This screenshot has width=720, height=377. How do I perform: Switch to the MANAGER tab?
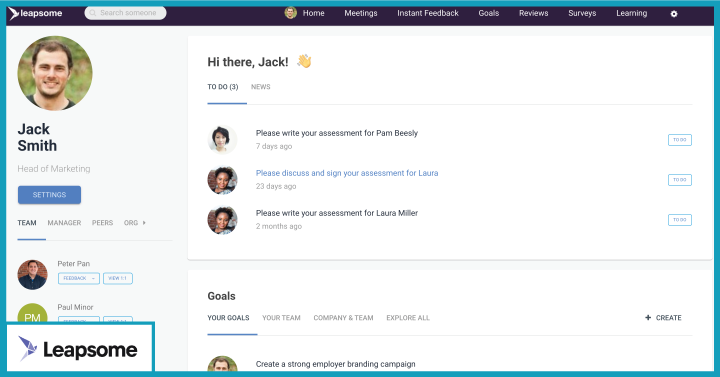click(64, 223)
